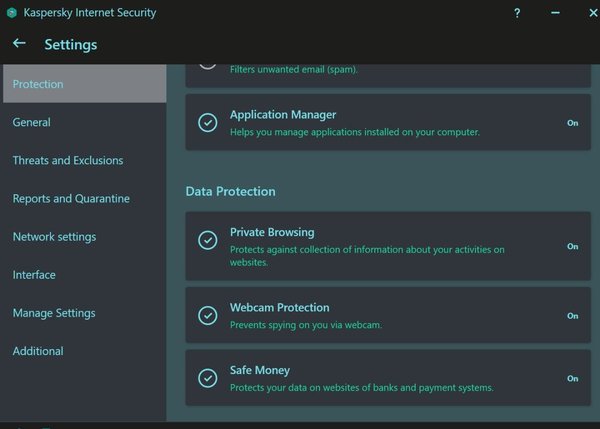Open help via the question mark icon
This screenshot has width=600, height=429.
pyautogui.click(x=517, y=14)
